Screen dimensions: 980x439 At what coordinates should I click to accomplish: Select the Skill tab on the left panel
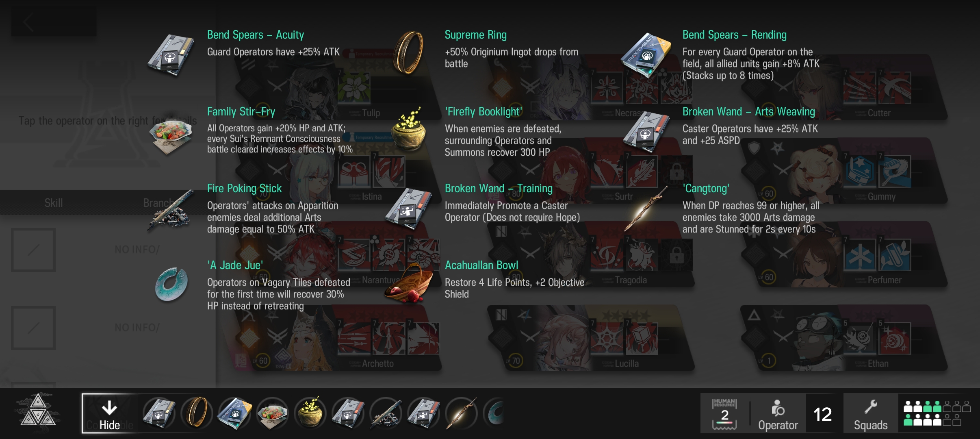point(54,202)
